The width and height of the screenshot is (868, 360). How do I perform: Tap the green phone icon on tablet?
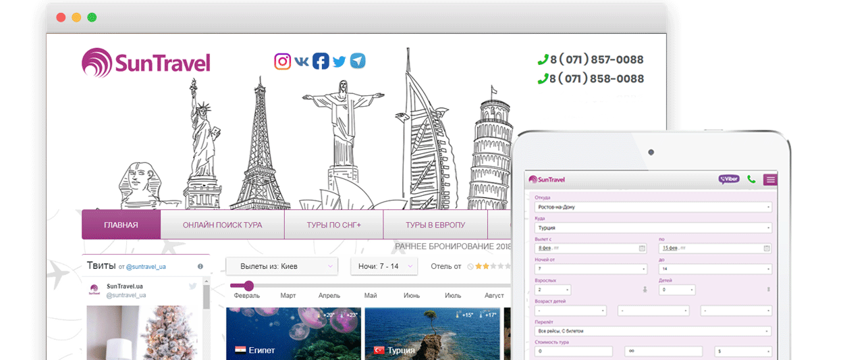click(x=751, y=180)
